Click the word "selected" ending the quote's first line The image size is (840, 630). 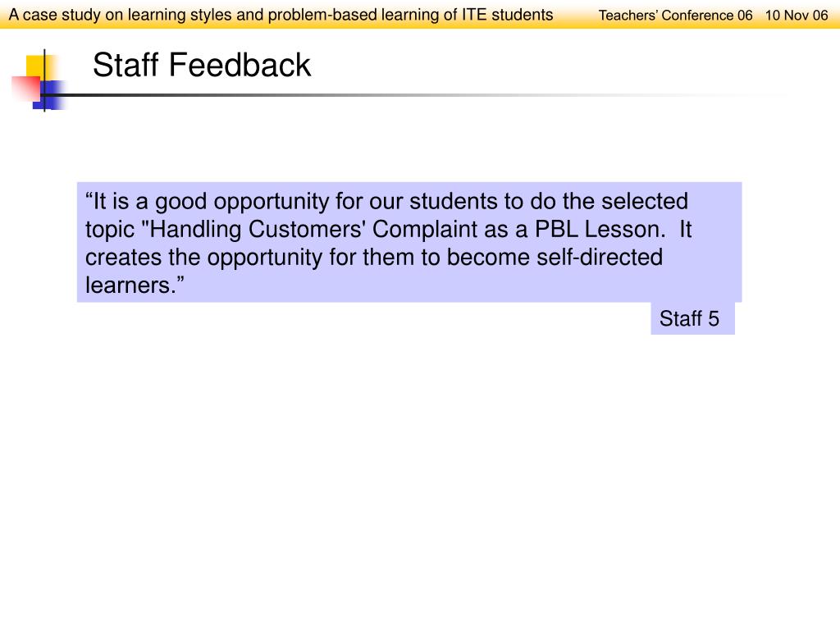645,202
